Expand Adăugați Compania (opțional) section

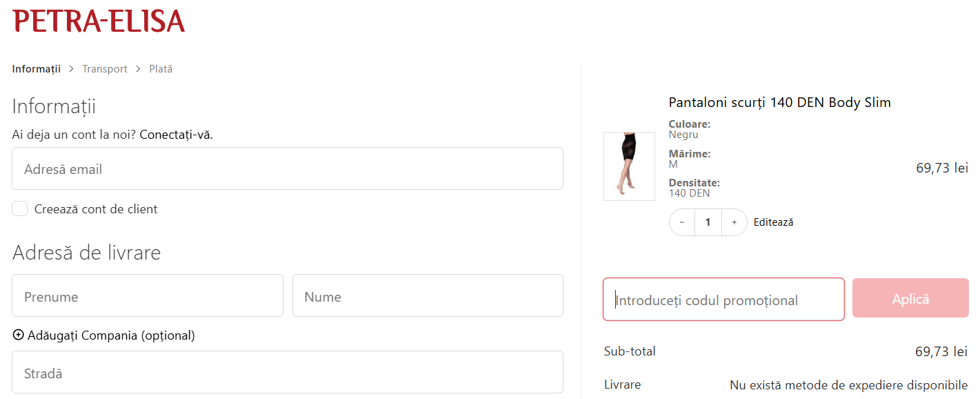(x=111, y=335)
